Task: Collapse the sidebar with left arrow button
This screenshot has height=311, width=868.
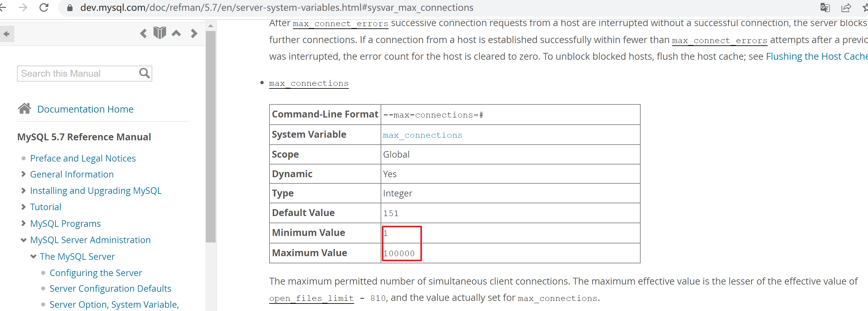Action: pyautogui.click(x=7, y=34)
